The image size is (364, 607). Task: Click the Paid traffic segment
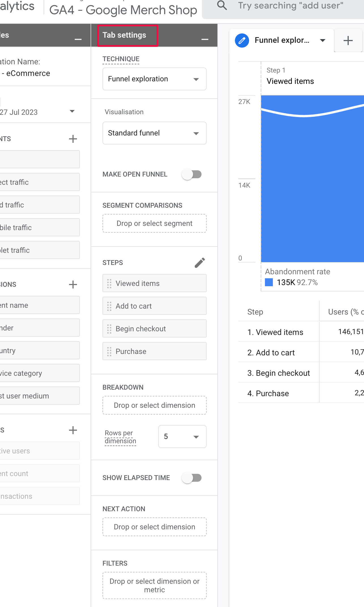click(40, 205)
